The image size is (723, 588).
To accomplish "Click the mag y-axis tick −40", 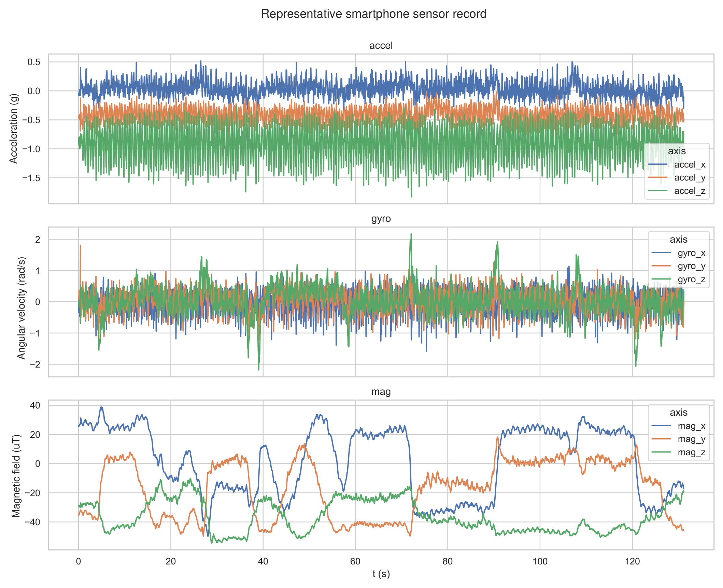I will [32, 522].
